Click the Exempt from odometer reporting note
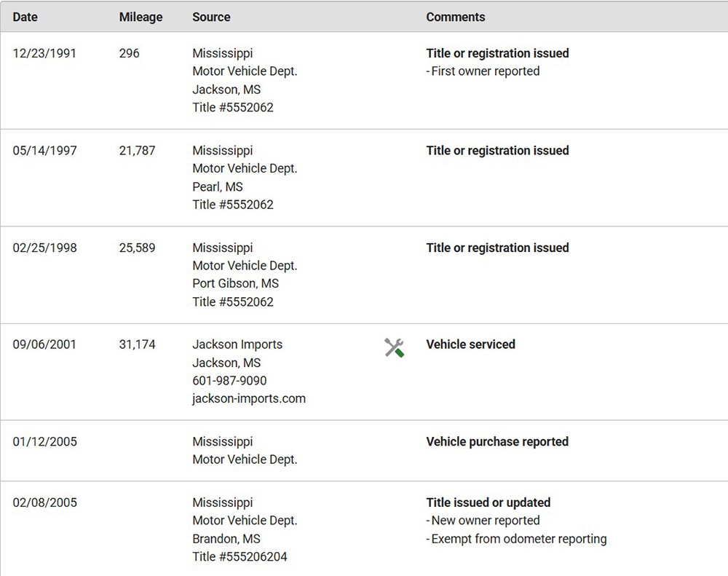This screenshot has width=728, height=576. (518, 539)
